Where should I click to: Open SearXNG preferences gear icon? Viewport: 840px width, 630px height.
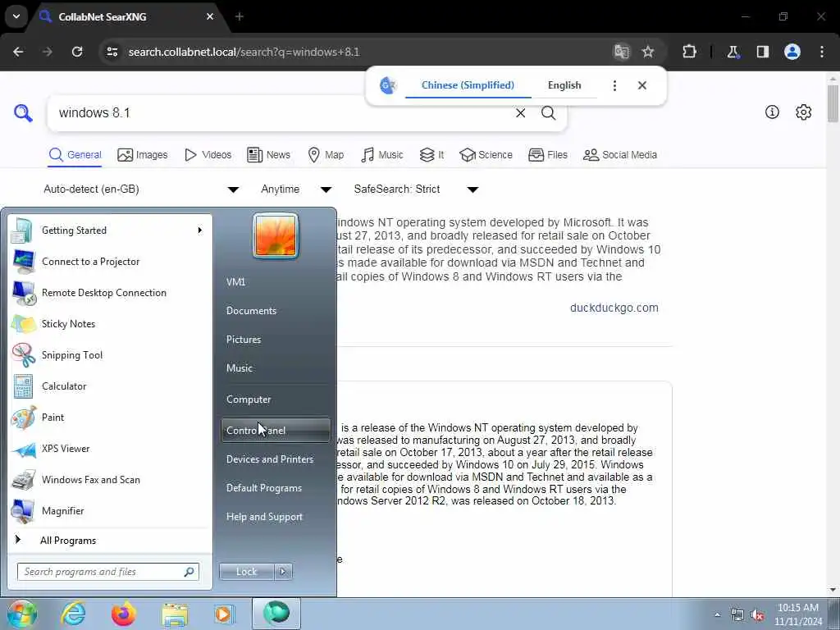pos(804,112)
